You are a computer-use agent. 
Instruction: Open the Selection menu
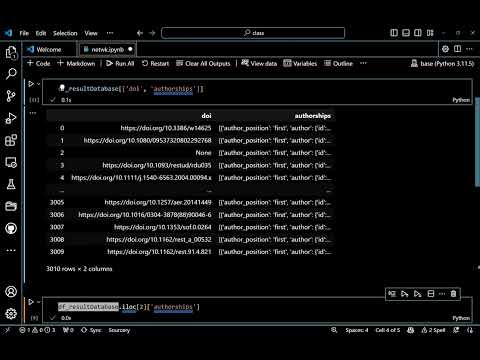pos(65,33)
